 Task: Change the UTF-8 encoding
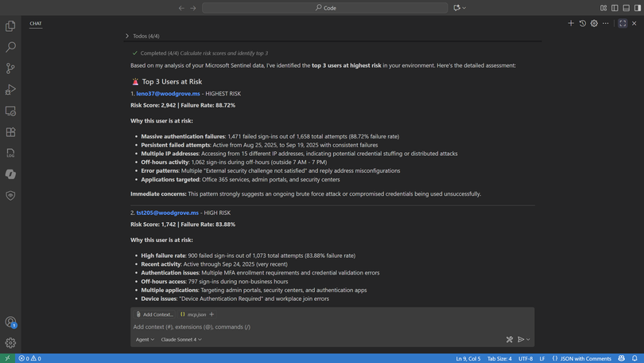526,358
